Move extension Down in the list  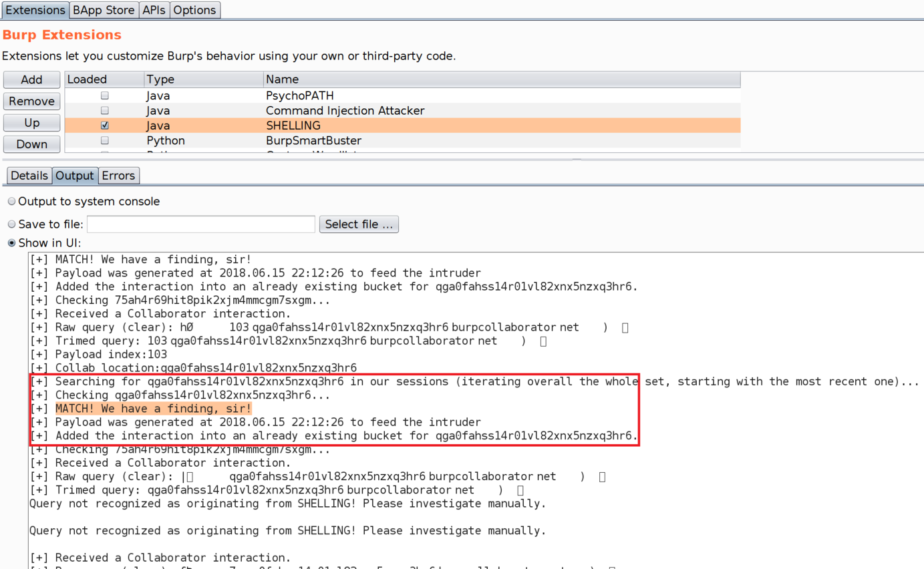tap(31, 144)
